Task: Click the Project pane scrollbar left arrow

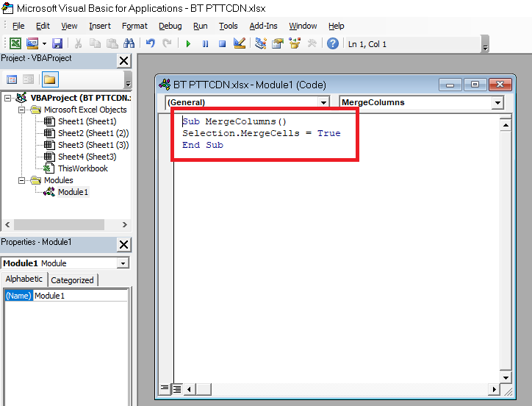Action: (x=7, y=224)
